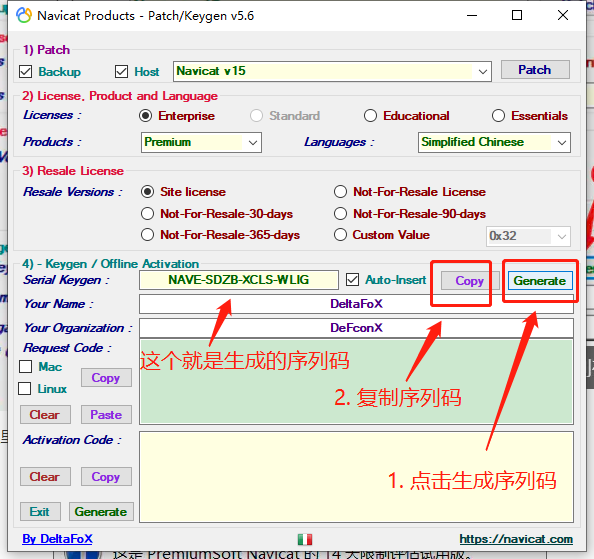The width and height of the screenshot is (594, 559).
Task: Choose Not-For-Resale-30-days option
Action: pyautogui.click(x=147, y=214)
